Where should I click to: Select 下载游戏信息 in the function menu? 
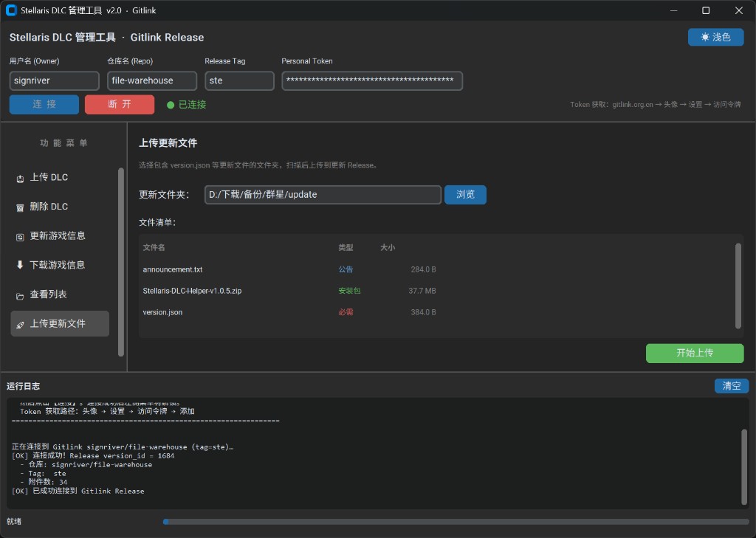[60, 265]
